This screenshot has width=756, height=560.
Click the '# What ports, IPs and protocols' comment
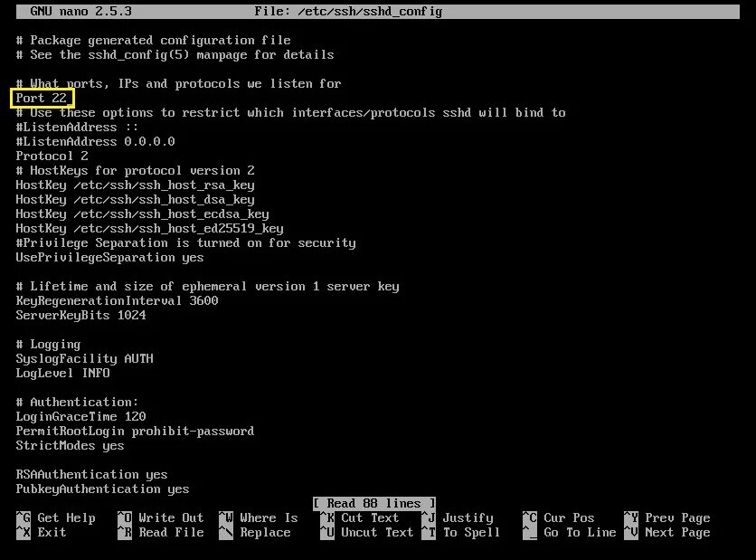tap(178, 84)
